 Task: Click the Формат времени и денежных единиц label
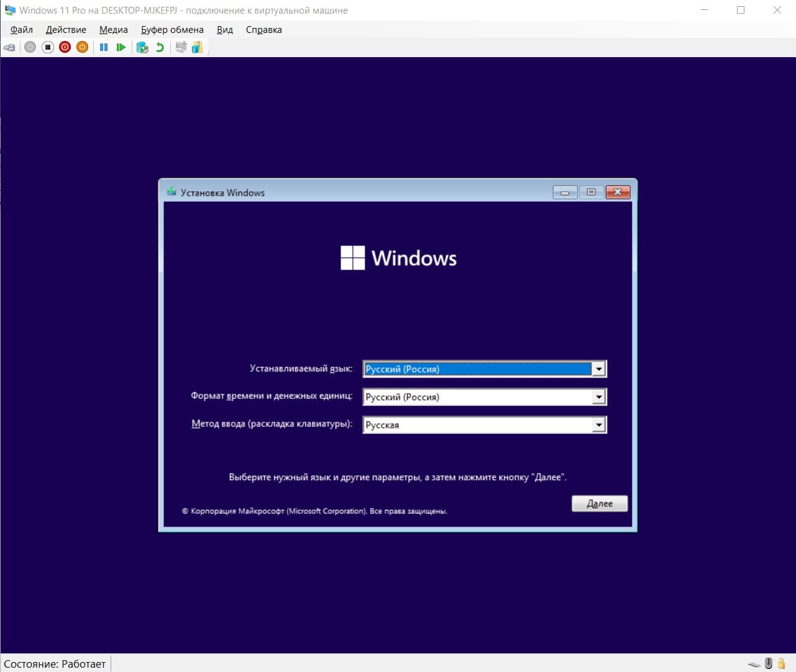click(x=272, y=396)
